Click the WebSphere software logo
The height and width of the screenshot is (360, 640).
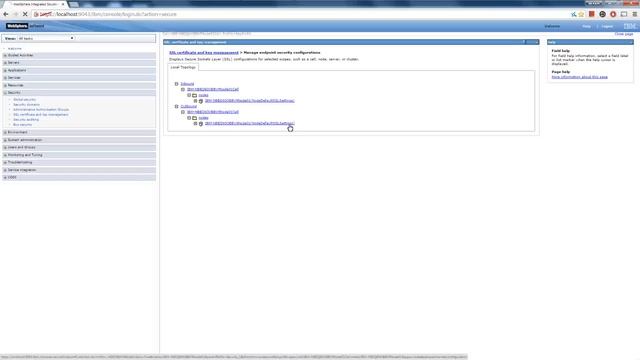pos(25,26)
